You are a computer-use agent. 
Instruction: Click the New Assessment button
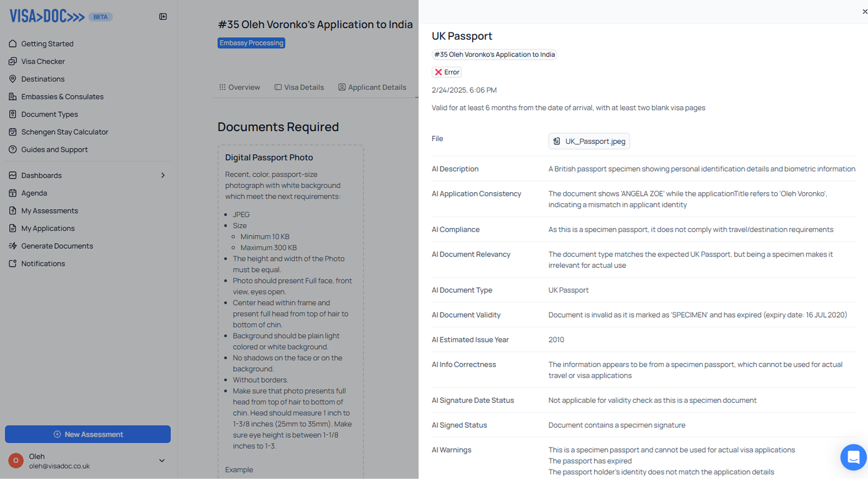[x=88, y=434]
